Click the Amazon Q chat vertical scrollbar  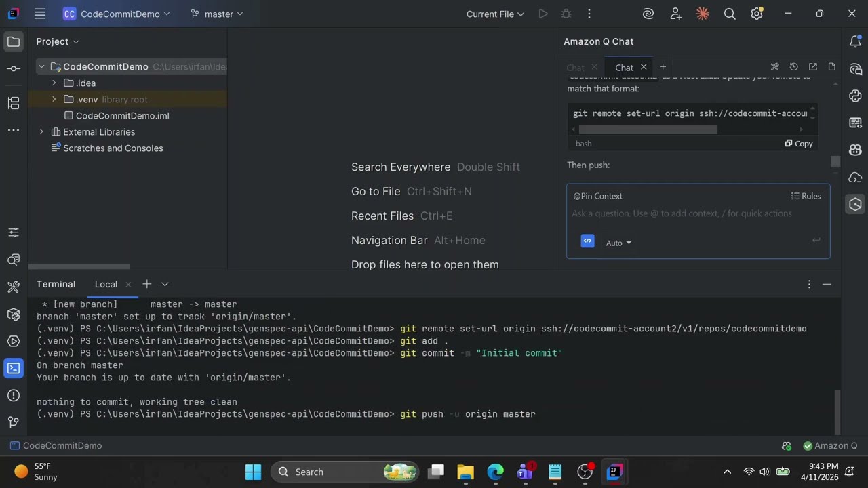coord(835,161)
